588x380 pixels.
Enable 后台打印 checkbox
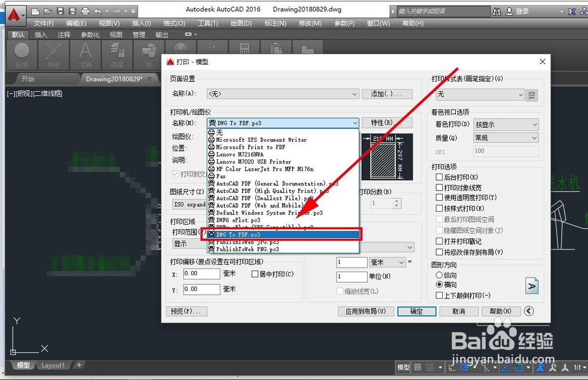pyautogui.click(x=439, y=176)
